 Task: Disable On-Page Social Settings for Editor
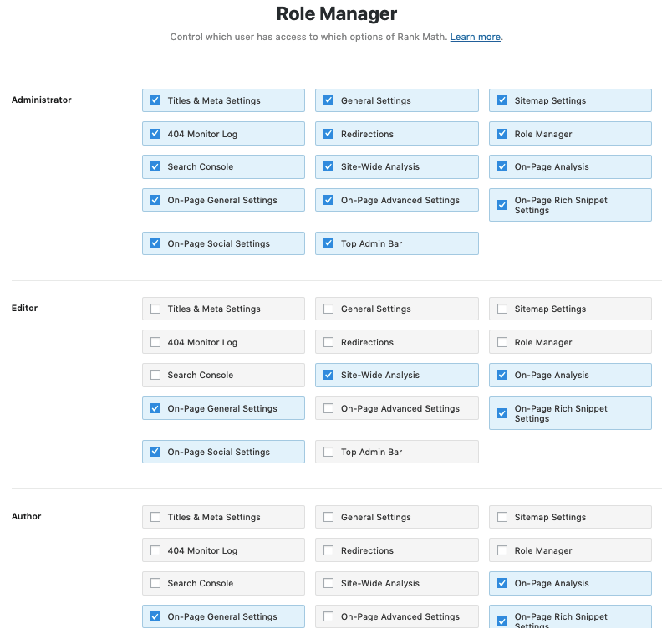(x=155, y=451)
